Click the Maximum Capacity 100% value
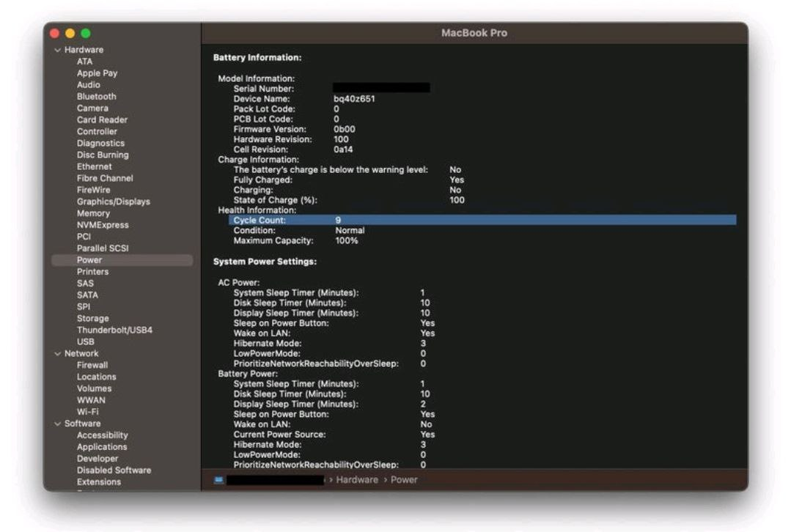791x532 pixels. click(347, 240)
